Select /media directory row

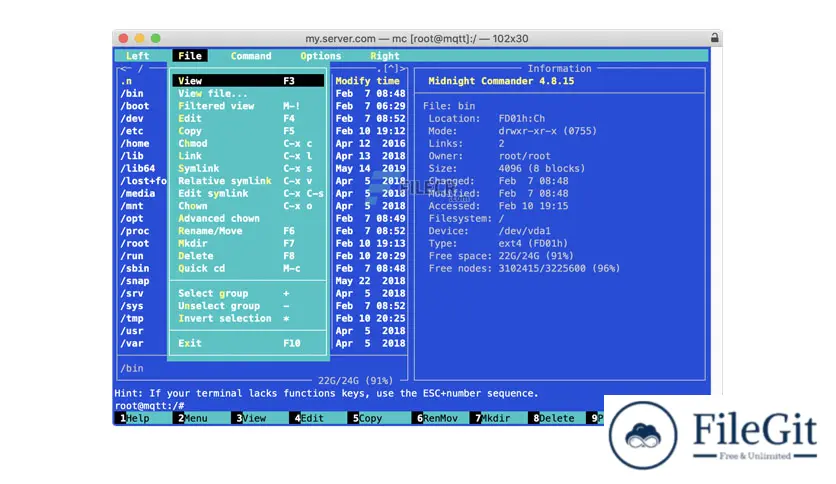click(138, 193)
